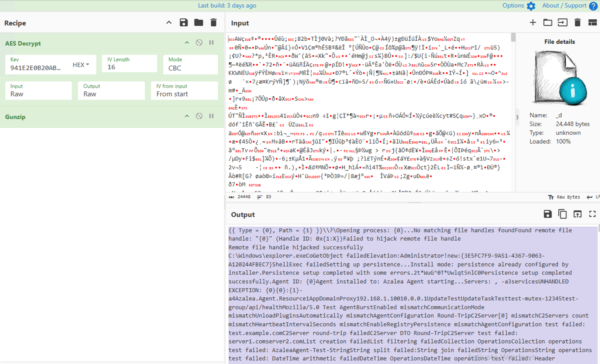This screenshot has width=600, height=364.
Task: Click the input scrollbar thumb
Action: tap(513, 37)
